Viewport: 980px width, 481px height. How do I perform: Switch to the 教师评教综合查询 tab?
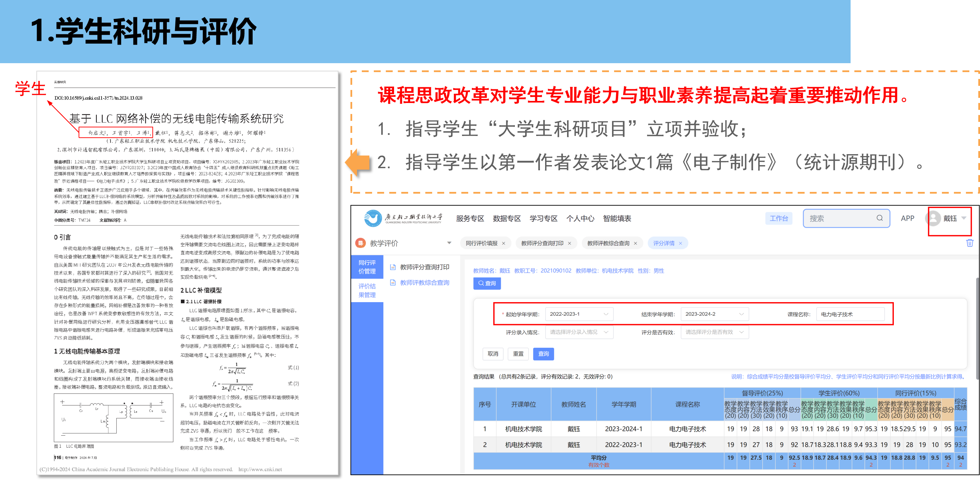tap(608, 243)
